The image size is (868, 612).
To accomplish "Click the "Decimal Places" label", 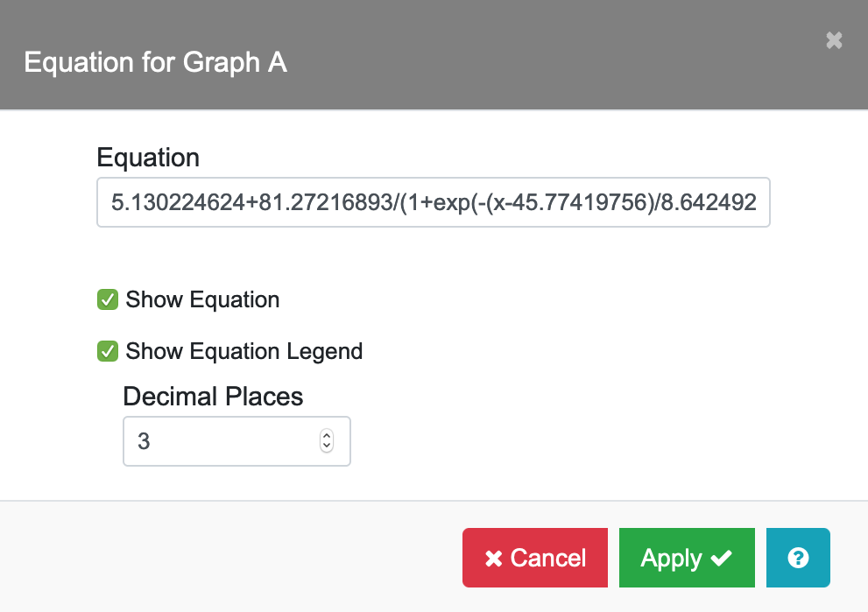I will [213, 397].
